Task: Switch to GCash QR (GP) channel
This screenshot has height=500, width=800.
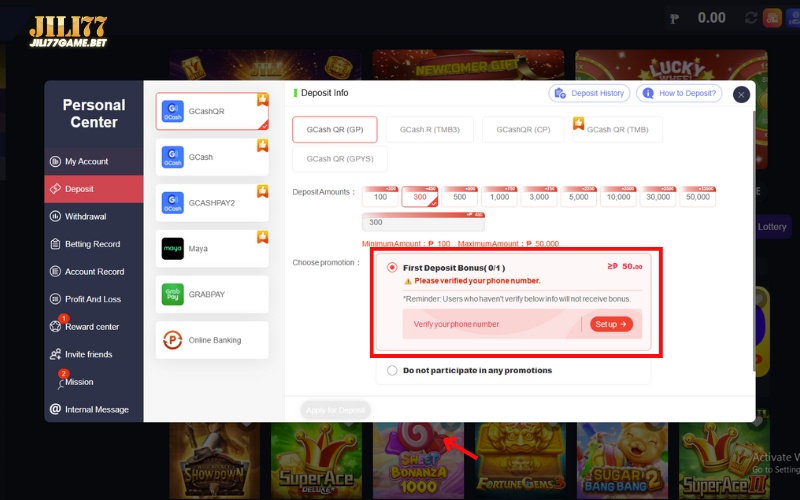Action: coord(335,130)
